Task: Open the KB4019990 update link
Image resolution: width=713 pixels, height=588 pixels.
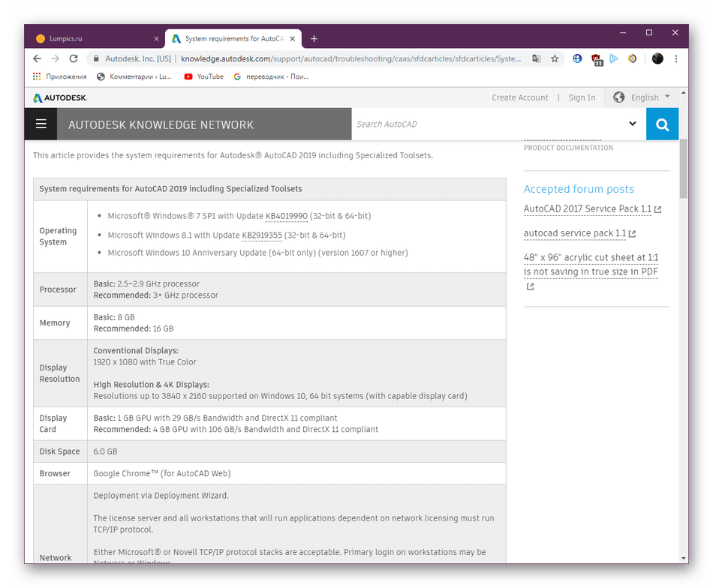Action: point(287,216)
